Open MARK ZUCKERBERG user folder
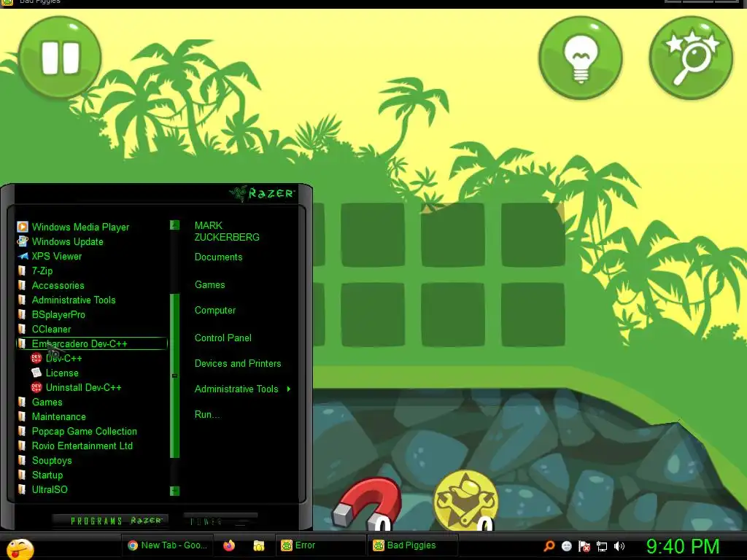Screen dimensions: 747x560 coord(227,231)
